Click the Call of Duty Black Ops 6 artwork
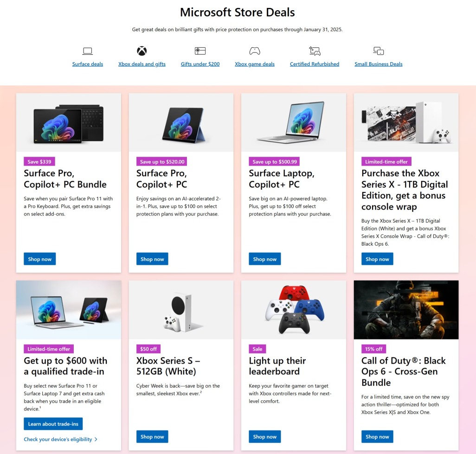This screenshot has height=454, width=476. click(405, 309)
